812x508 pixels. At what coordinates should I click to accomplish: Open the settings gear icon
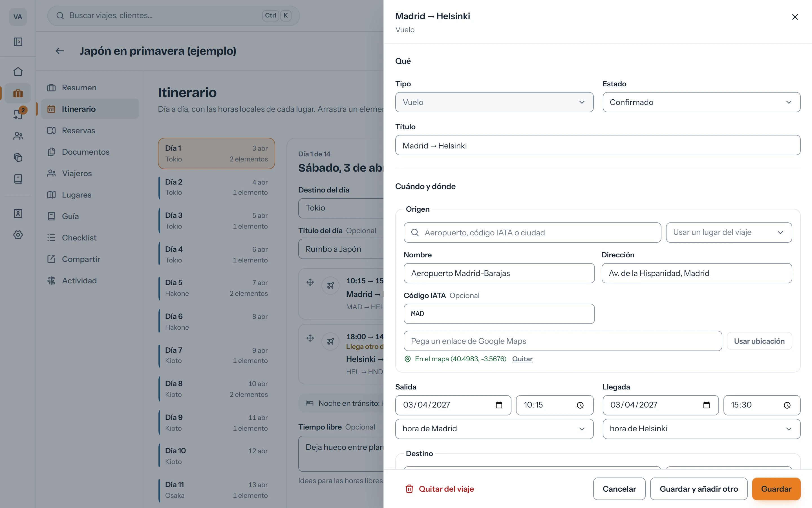coord(18,235)
